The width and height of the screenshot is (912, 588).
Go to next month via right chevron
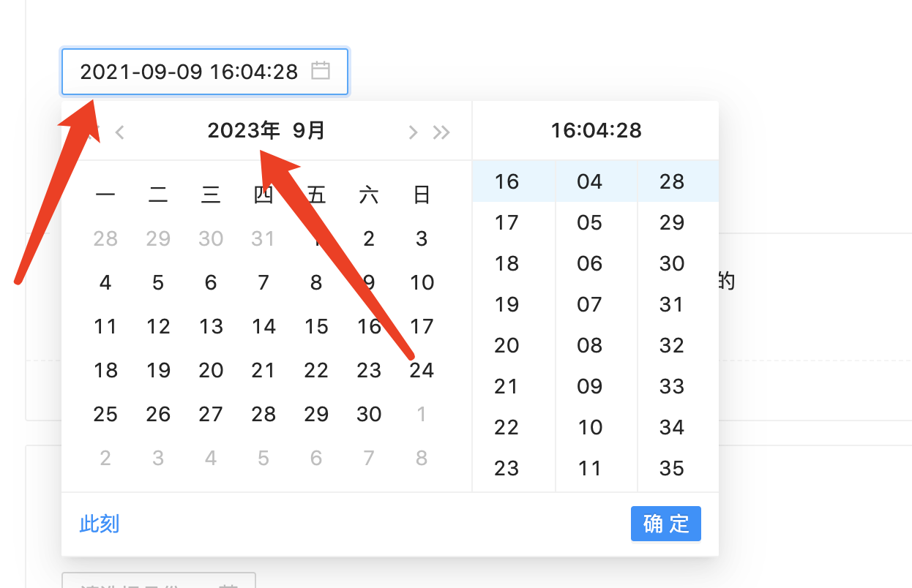click(412, 132)
